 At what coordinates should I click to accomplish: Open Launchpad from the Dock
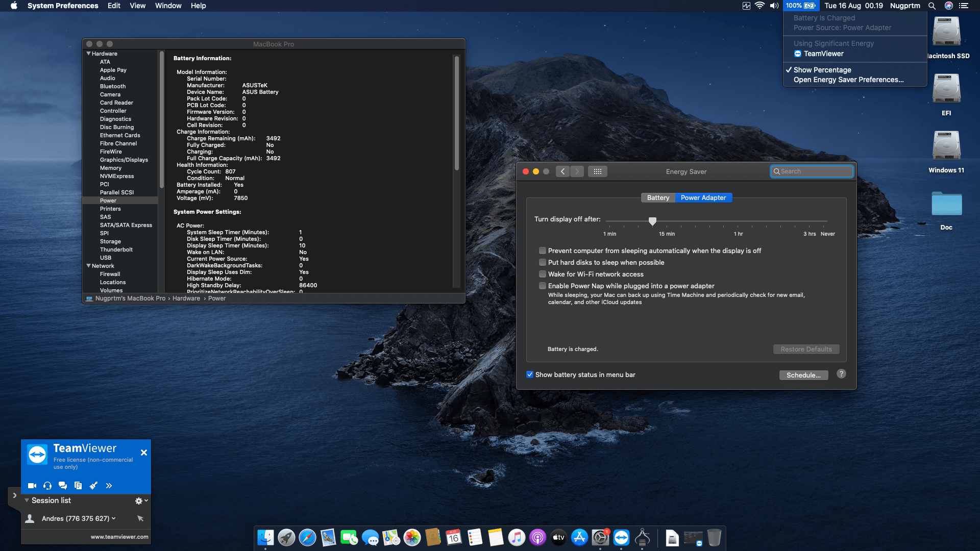[286, 538]
